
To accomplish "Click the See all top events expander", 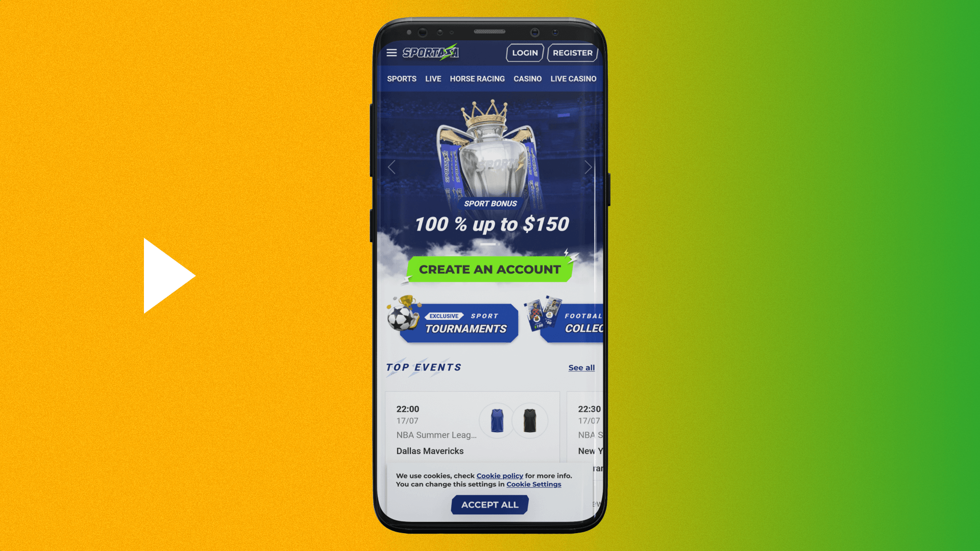I will pyautogui.click(x=581, y=367).
